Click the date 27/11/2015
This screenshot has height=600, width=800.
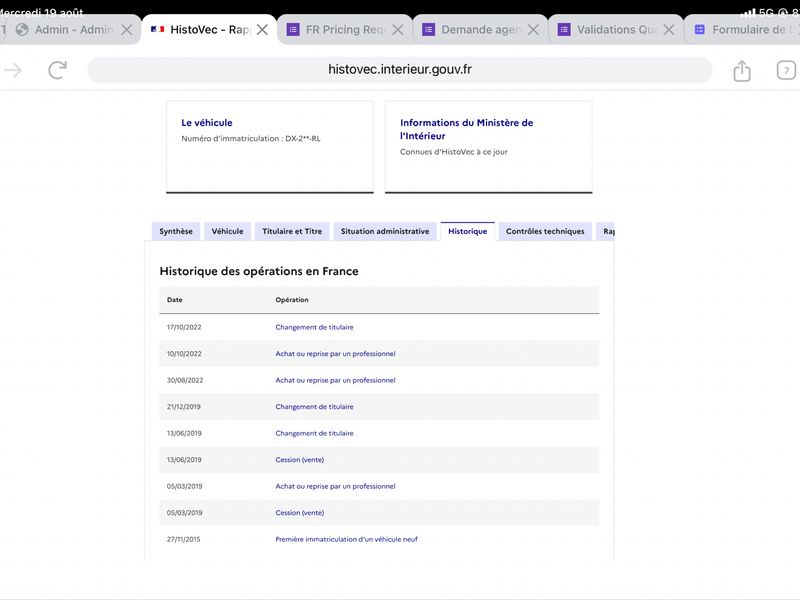point(184,539)
